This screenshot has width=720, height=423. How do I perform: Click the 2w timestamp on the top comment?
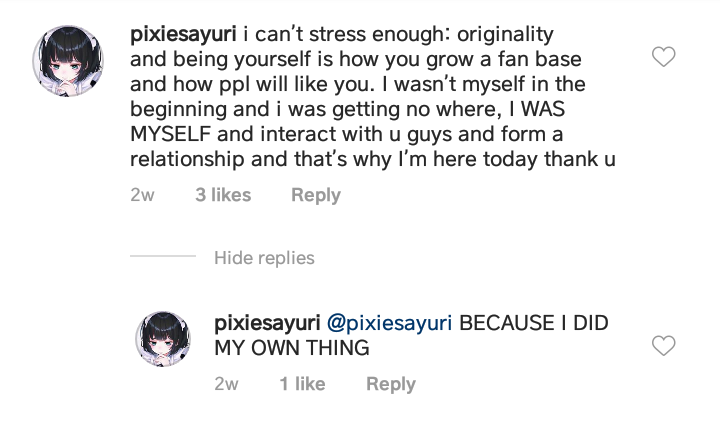pyautogui.click(x=142, y=195)
